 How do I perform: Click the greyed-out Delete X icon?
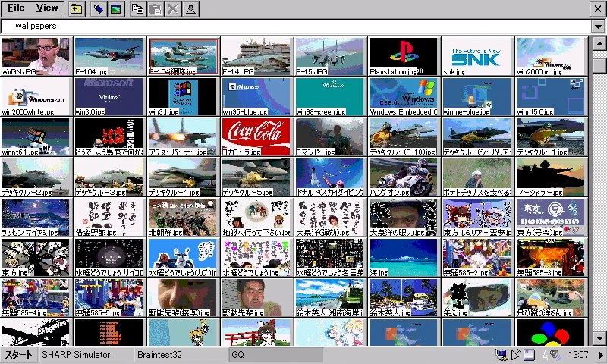coord(173,8)
